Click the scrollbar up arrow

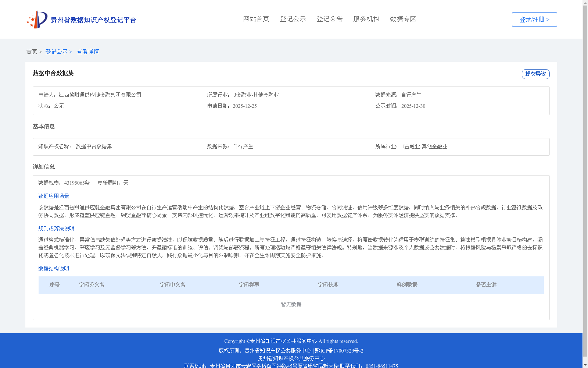pos(585,3)
